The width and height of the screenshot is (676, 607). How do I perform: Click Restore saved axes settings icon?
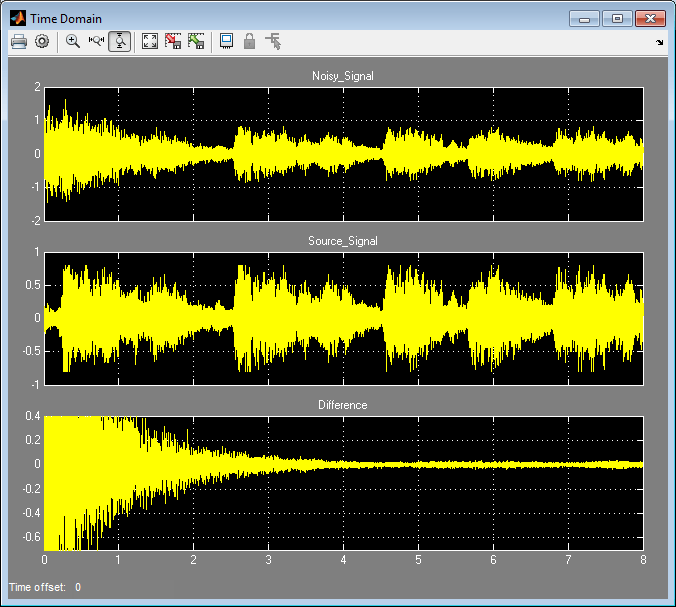(196, 42)
